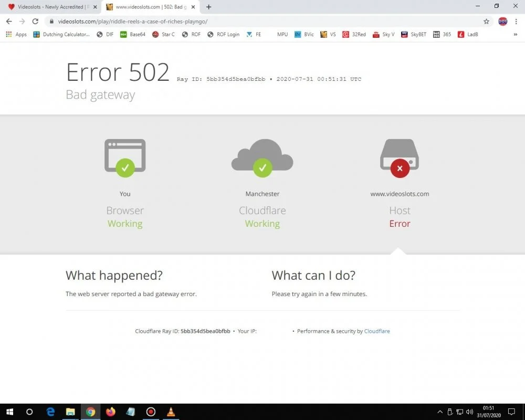Click the "Error 502" heading
This screenshot has width=525, height=420.
(118, 72)
